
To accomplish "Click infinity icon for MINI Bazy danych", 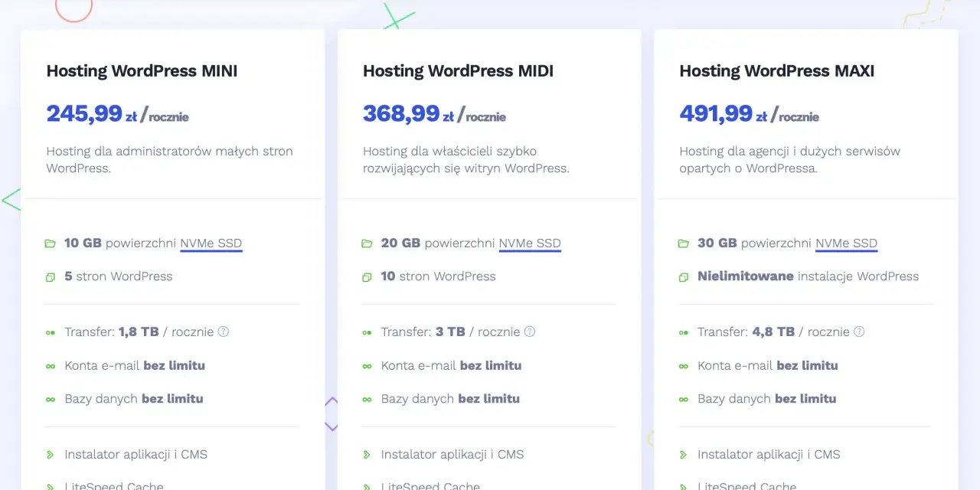I will (x=51, y=399).
